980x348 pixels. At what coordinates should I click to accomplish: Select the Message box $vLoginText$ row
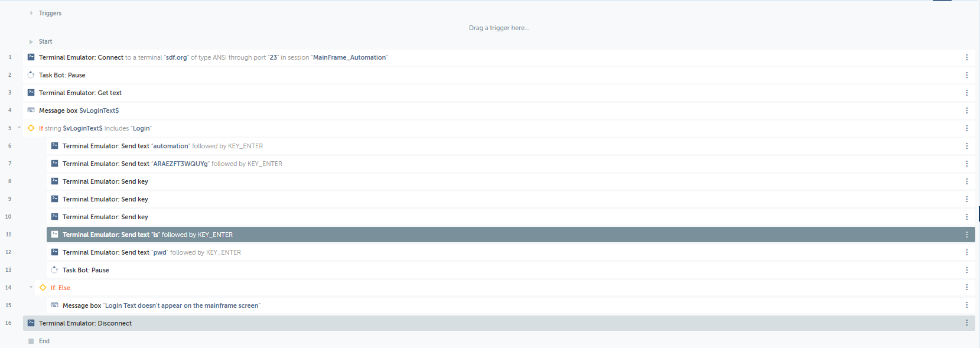pyautogui.click(x=499, y=110)
